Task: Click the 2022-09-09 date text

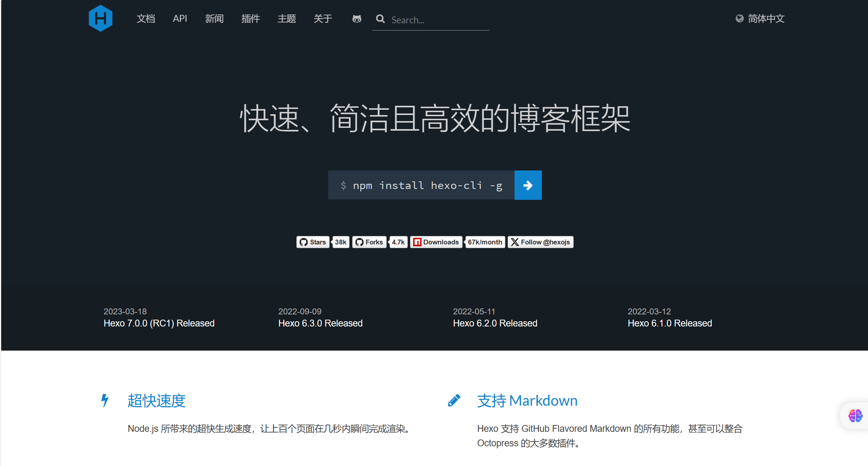Action: [300, 312]
